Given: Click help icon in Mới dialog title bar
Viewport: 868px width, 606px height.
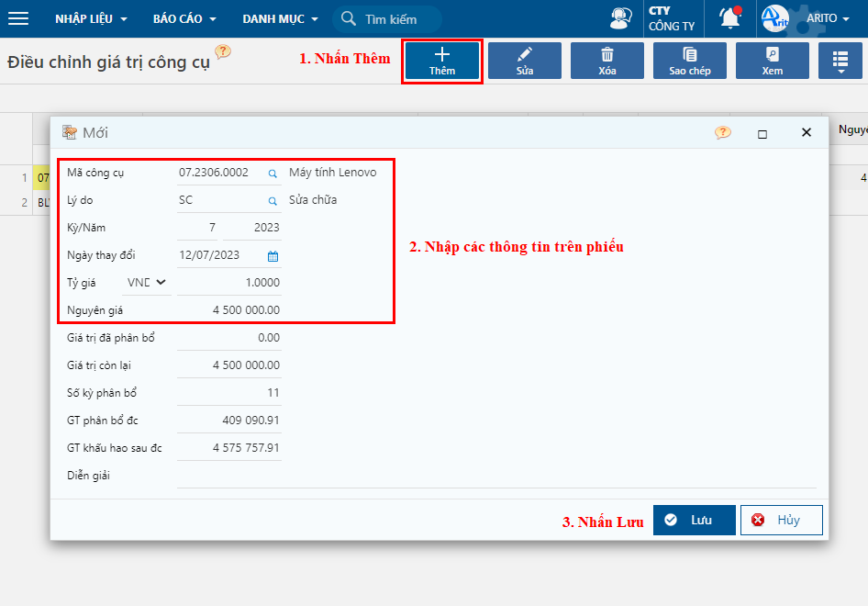Looking at the screenshot, I should click(723, 132).
